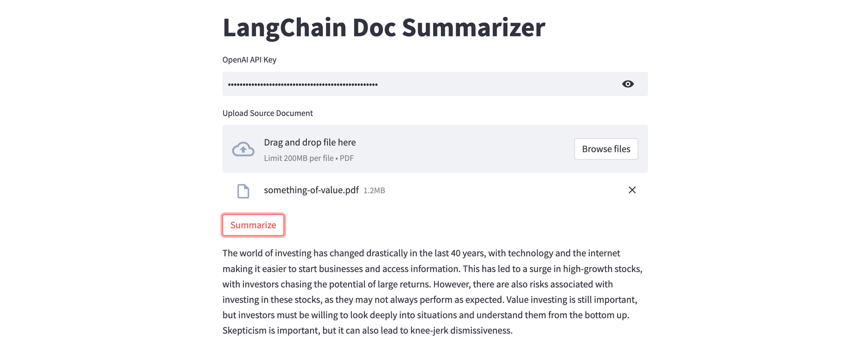868x349 pixels.
Task: Click the document icon next to something-of-value.pdf
Action: (243, 191)
